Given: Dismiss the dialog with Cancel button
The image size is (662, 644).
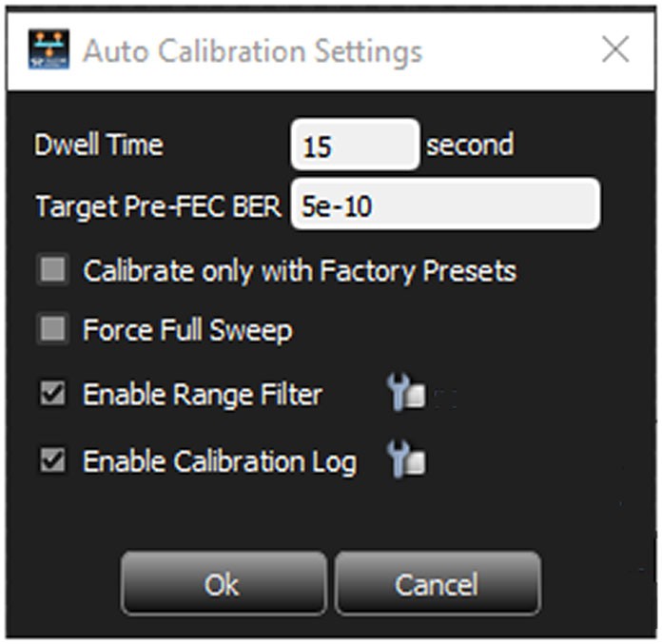Looking at the screenshot, I should click(438, 584).
